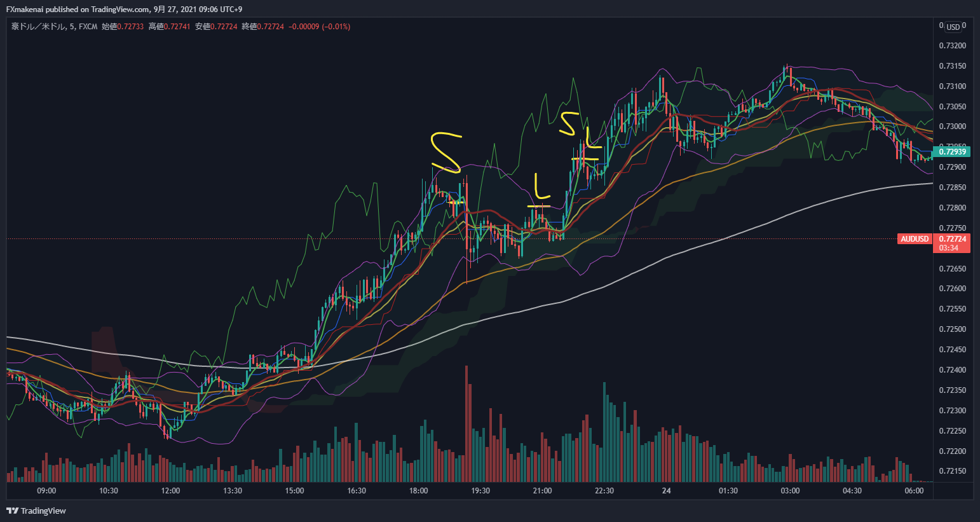Click the 0.73100 price axis label
Screen dimensions: 980x522
pyautogui.click(x=952, y=86)
